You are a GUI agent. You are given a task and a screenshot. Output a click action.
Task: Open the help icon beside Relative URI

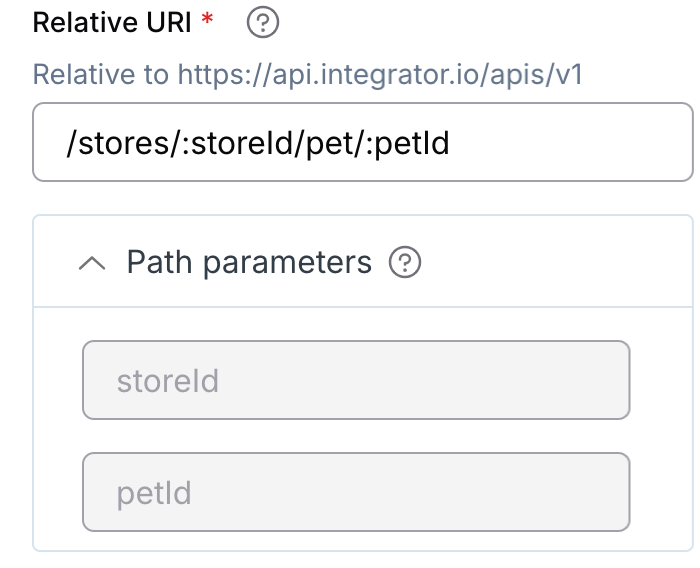pyautogui.click(x=261, y=24)
